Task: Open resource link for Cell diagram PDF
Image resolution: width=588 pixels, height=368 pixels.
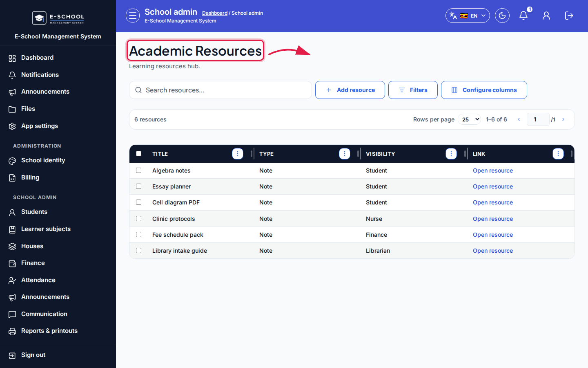Action: [x=493, y=202]
